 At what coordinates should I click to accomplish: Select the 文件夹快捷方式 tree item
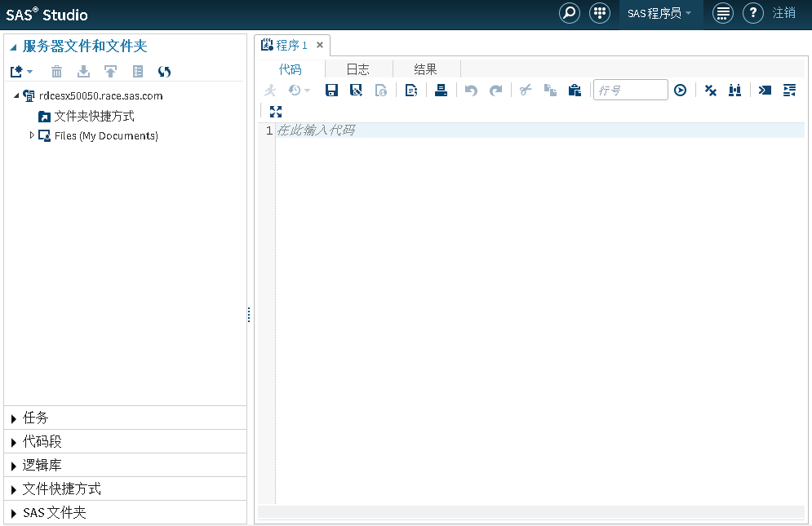[x=94, y=117]
